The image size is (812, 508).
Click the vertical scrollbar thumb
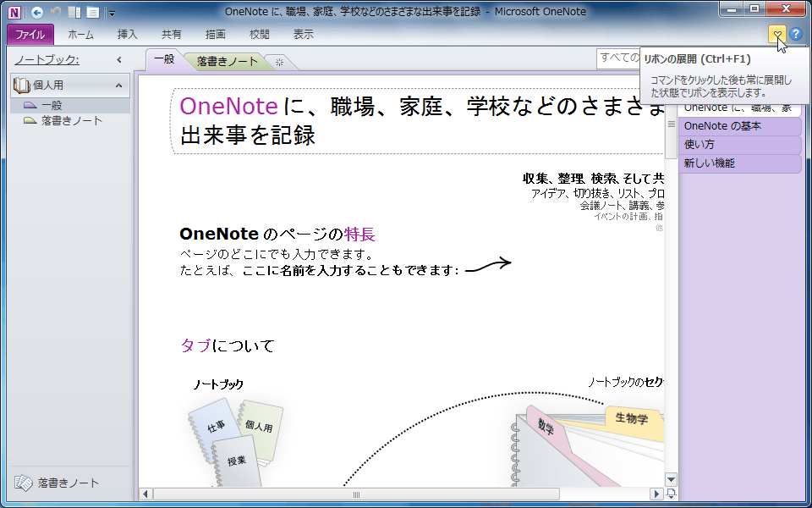tap(671, 130)
